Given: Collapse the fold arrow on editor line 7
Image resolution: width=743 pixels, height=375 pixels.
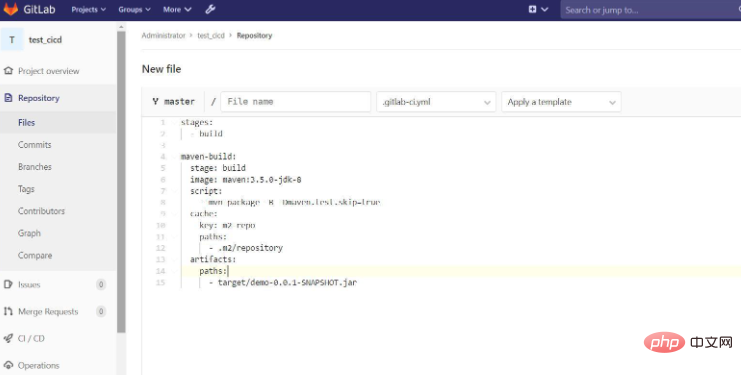Looking at the screenshot, I should click(174, 191).
